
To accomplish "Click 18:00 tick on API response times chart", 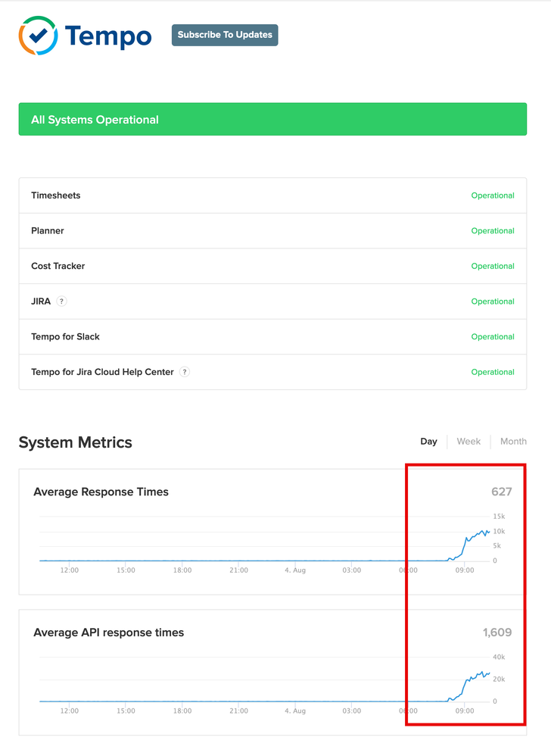I will click(182, 711).
